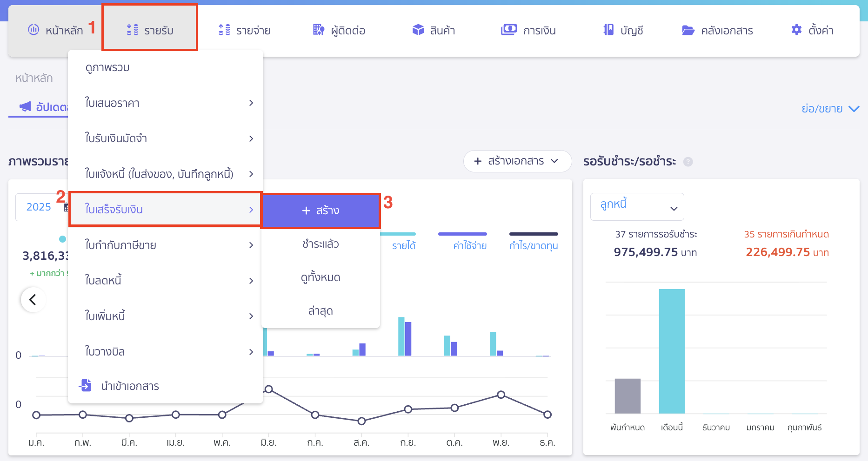Expand the สร้างเอกสาร dropdown

coord(517,161)
